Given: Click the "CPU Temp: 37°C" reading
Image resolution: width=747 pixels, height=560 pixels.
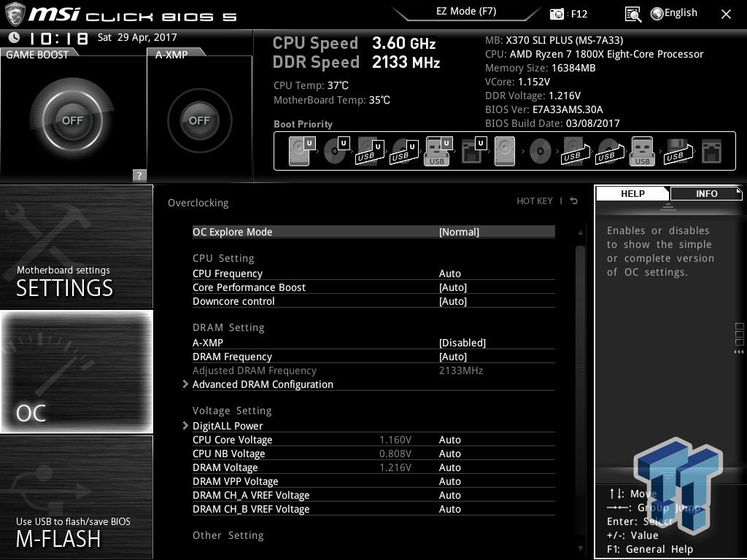Looking at the screenshot, I should click(x=311, y=85).
